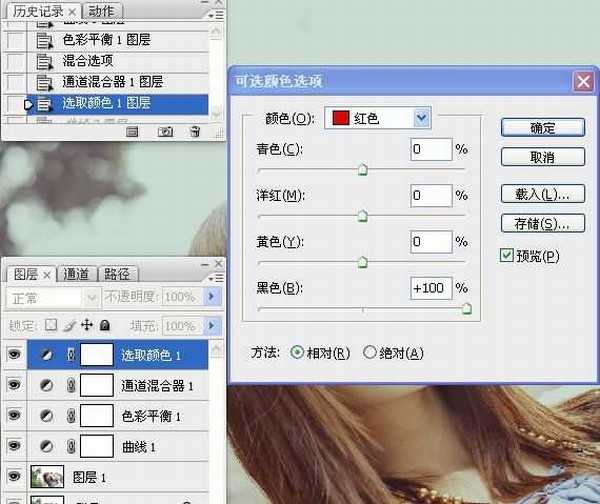600x504 pixels.
Task: Click the lock position icon in Layers panel
Action: [87, 325]
